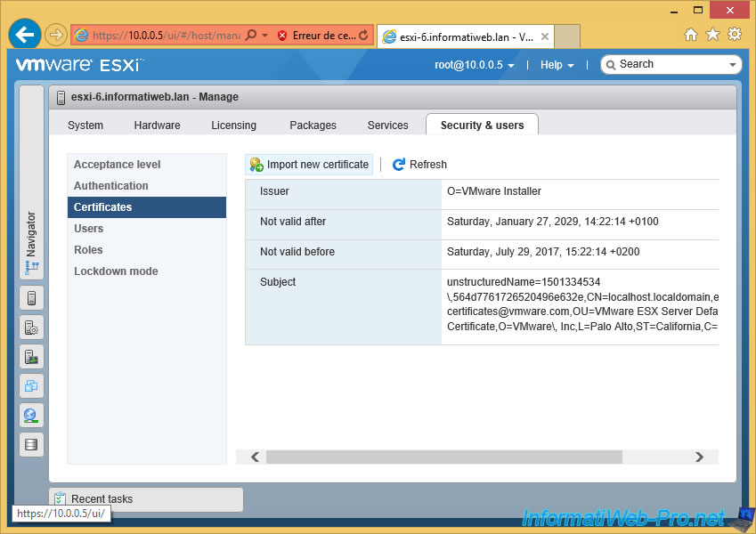Select Acceptance level in the side menu
Viewport: 756px width, 534px height.
click(147, 165)
